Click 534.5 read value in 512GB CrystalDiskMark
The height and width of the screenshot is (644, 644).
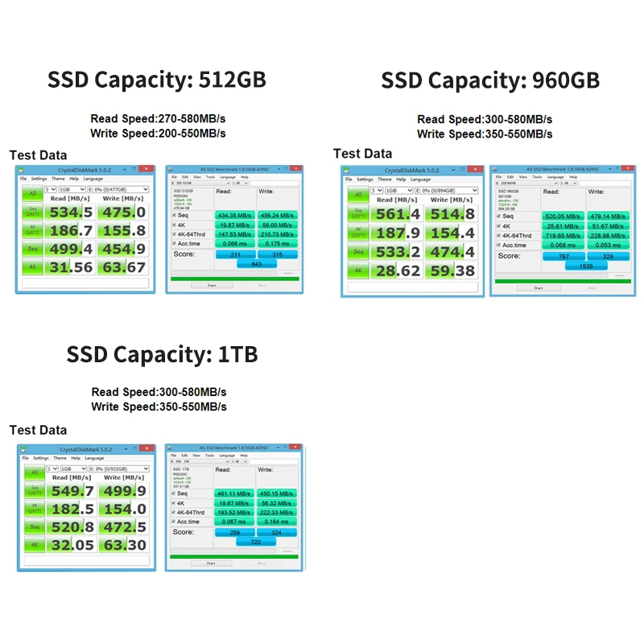[x=71, y=212]
